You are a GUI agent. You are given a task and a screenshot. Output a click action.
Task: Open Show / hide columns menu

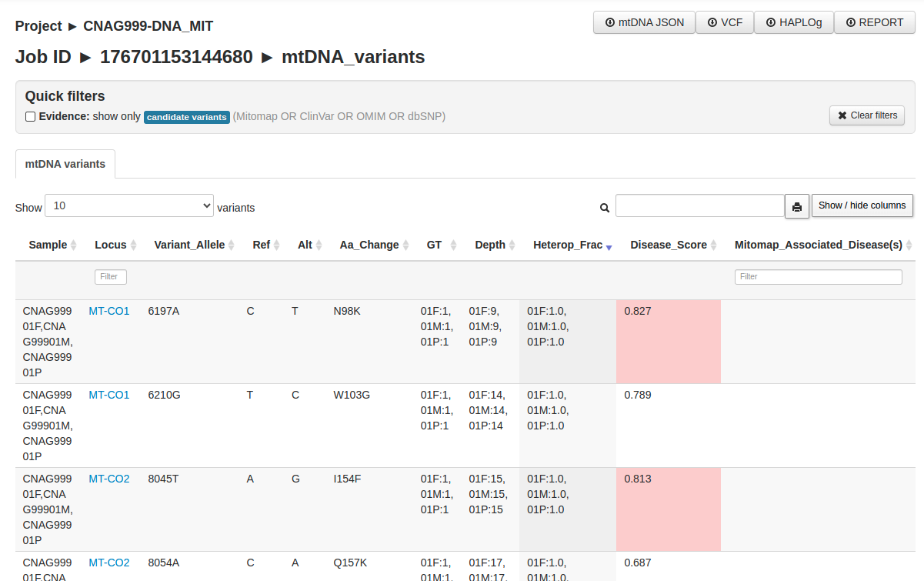(x=862, y=205)
